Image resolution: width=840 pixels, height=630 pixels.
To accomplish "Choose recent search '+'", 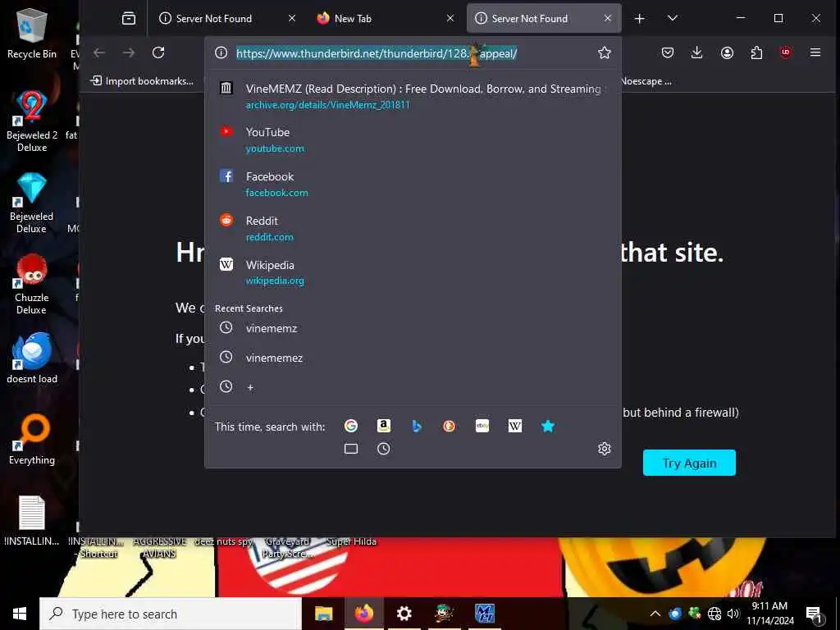I will 413,387.
